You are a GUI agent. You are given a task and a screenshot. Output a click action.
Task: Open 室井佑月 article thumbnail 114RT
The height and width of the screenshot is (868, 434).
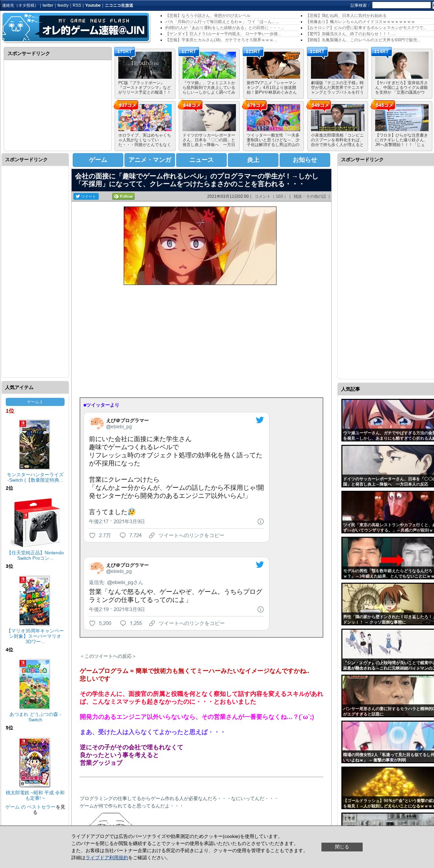coord(402,65)
